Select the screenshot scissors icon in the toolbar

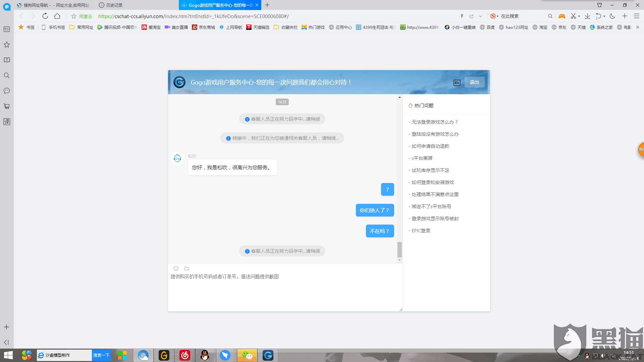(x=573, y=16)
